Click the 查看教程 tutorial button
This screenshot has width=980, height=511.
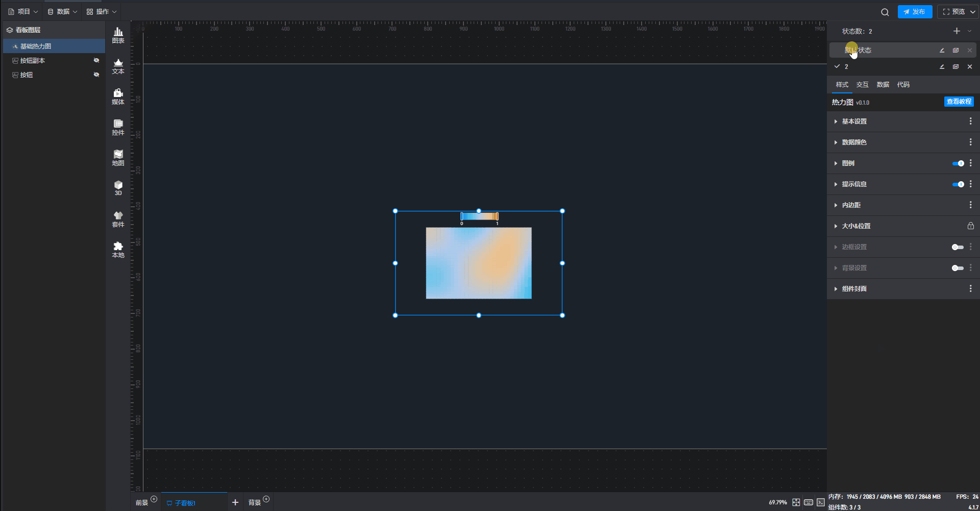click(x=959, y=102)
